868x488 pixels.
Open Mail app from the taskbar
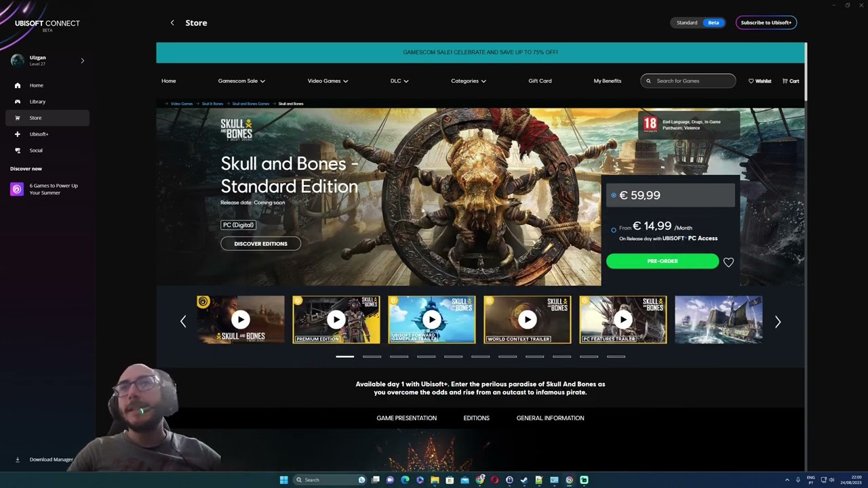pyautogui.click(x=465, y=480)
